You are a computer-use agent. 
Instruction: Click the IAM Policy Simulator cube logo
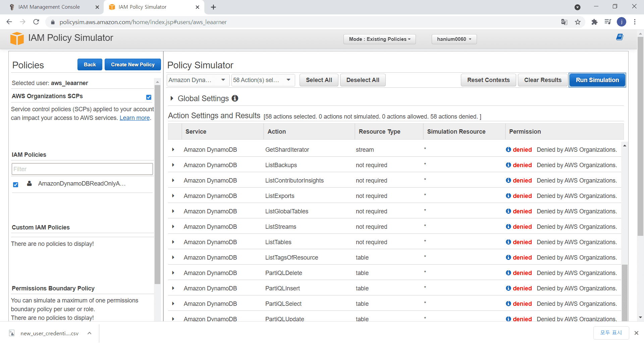[17, 39]
